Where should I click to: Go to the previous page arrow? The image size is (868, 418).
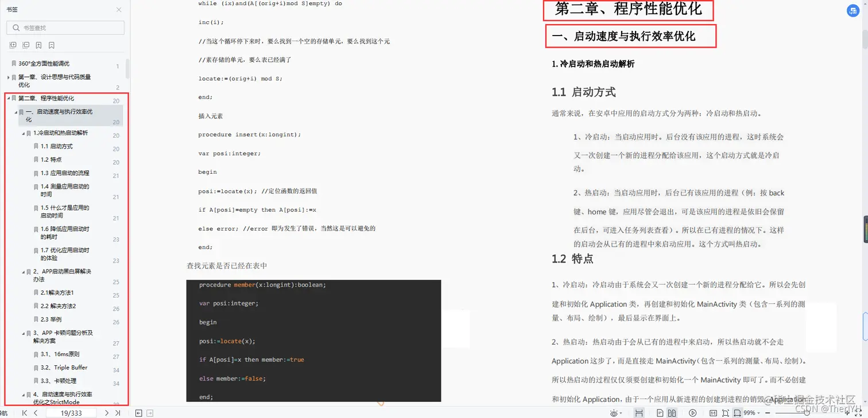36,413
